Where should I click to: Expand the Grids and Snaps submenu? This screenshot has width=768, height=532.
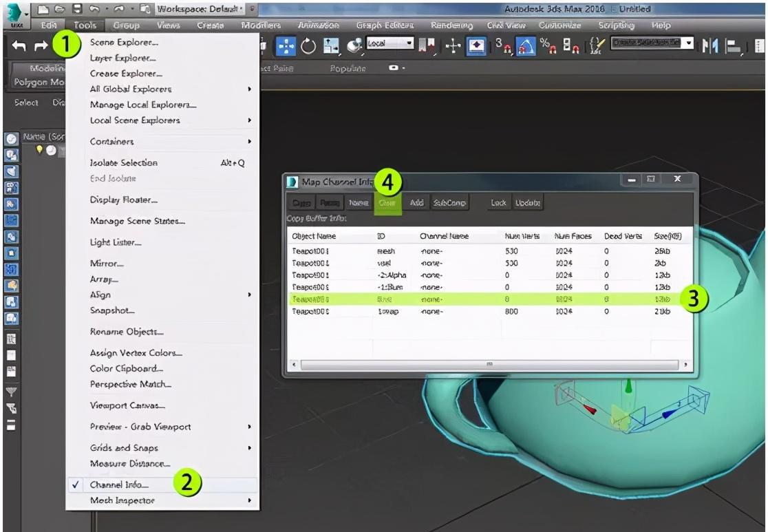tap(162, 448)
